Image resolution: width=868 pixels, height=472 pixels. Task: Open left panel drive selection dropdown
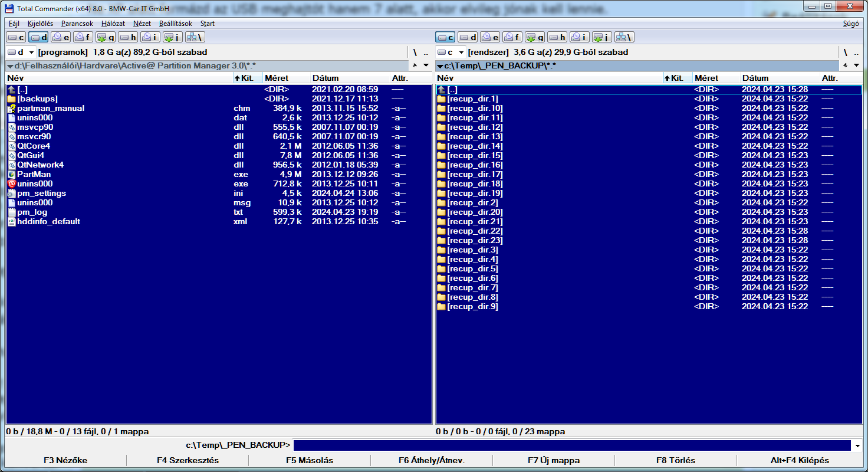coord(31,52)
